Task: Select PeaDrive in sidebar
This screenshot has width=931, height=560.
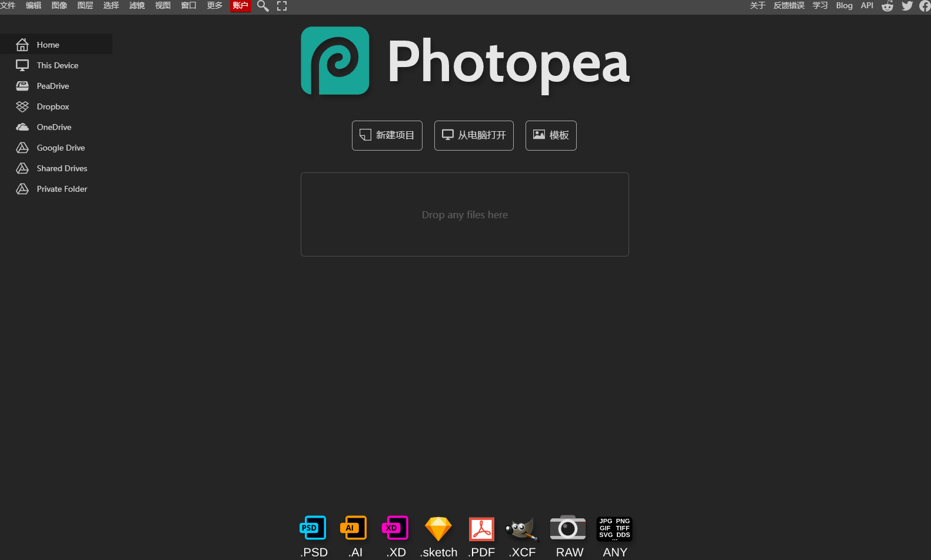Action: click(53, 86)
